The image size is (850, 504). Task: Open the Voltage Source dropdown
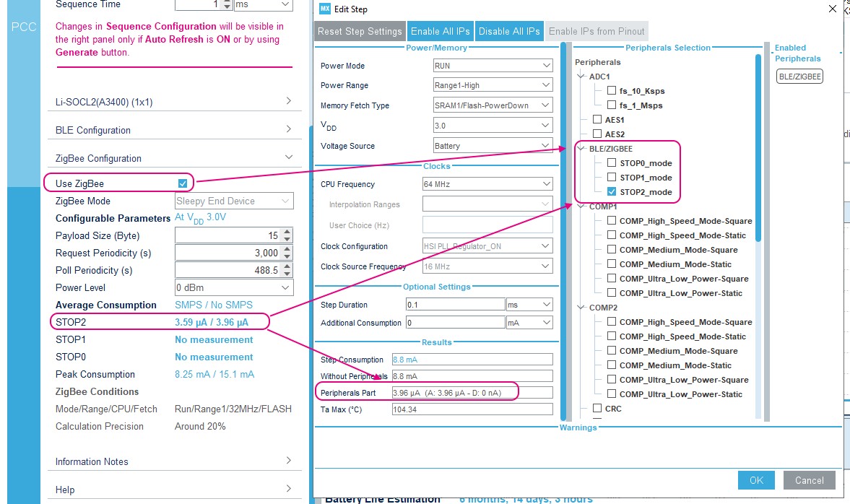tap(493, 146)
